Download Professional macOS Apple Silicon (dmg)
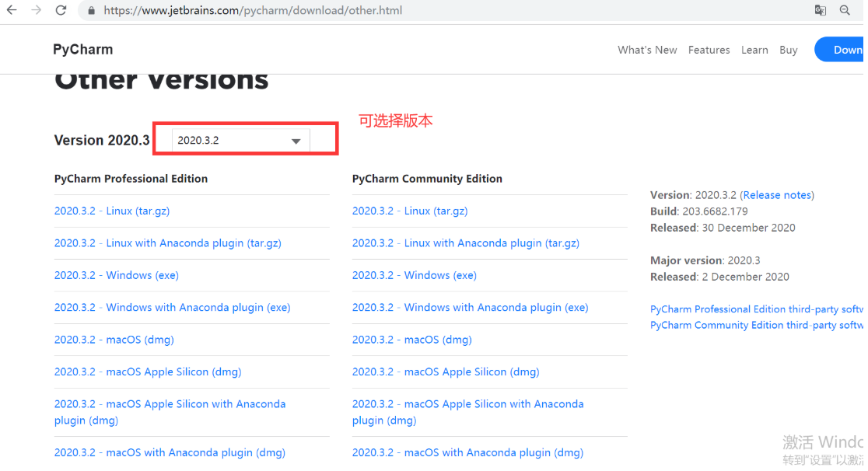868x471 pixels. pyautogui.click(x=148, y=372)
